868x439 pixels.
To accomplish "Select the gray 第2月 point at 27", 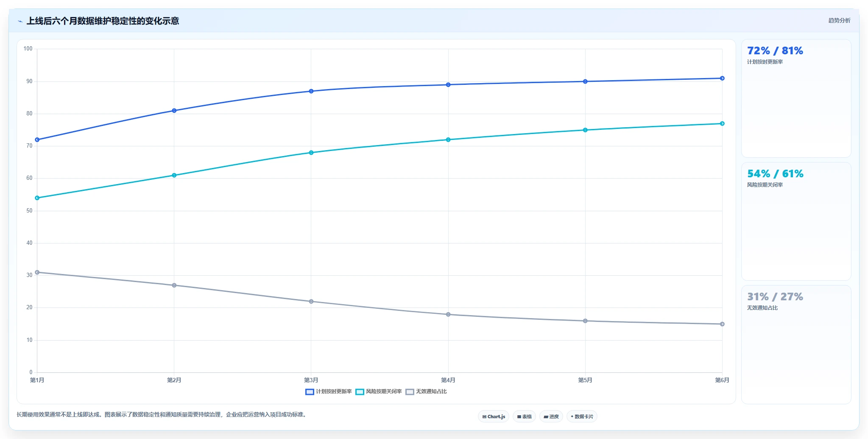I will pyautogui.click(x=174, y=285).
